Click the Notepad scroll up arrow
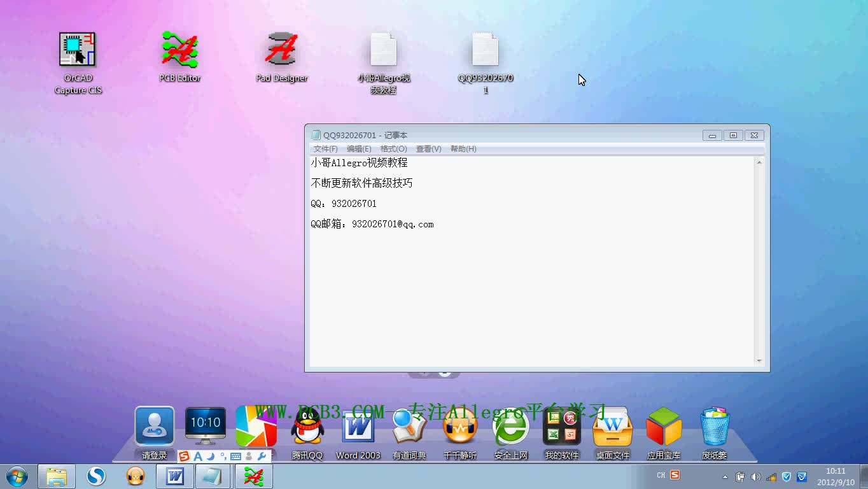868x489 pixels. click(x=759, y=162)
